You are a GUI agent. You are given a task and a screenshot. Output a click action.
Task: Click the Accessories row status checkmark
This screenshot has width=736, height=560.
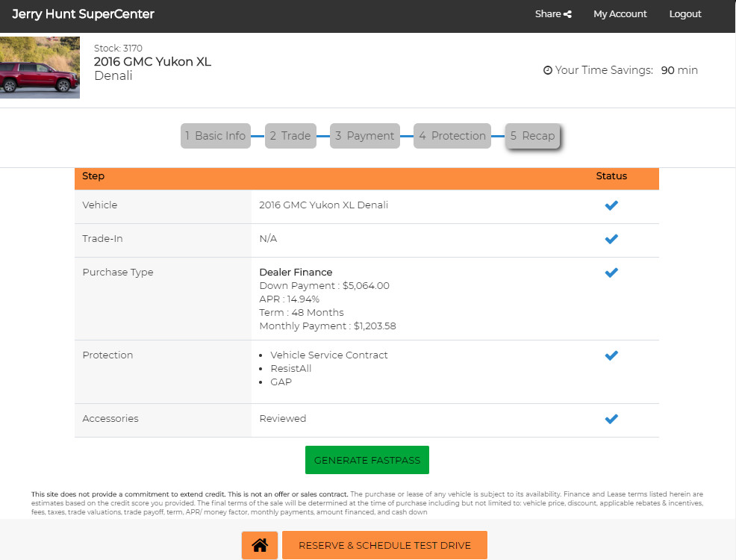point(611,419)
